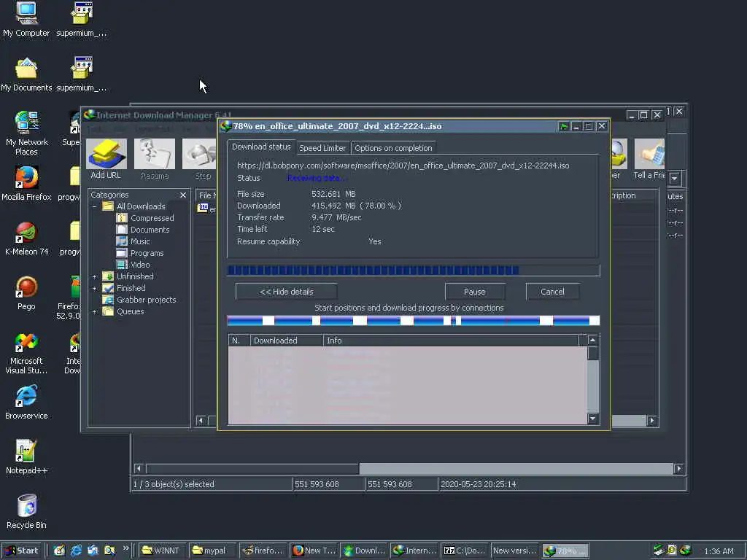Open Notepad++ desktop shortcut
Image resolution: width=747 pixels, height=560 pixels.
click(x=26, y=457)
